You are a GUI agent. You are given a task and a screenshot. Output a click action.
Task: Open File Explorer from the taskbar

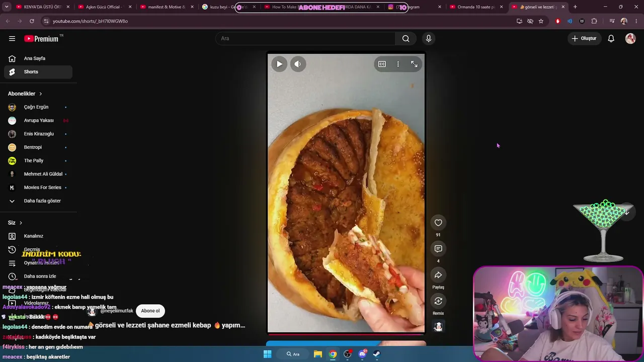(x=318, y=354)
